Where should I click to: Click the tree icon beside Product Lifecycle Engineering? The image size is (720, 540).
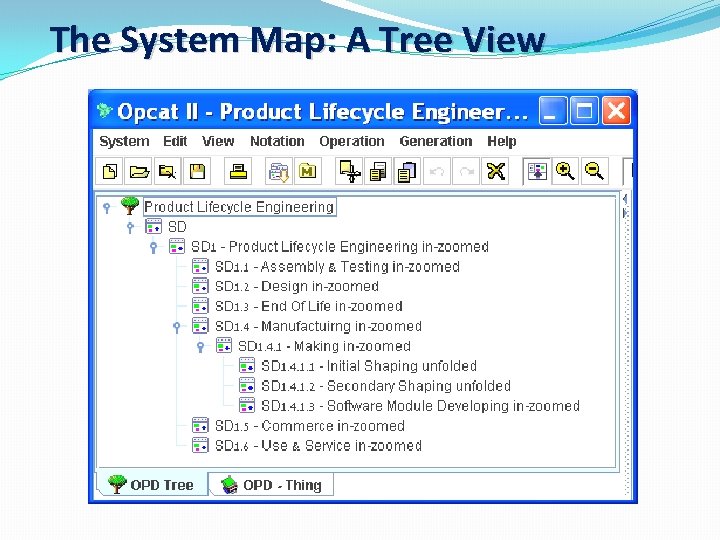(x=130, y=206)
